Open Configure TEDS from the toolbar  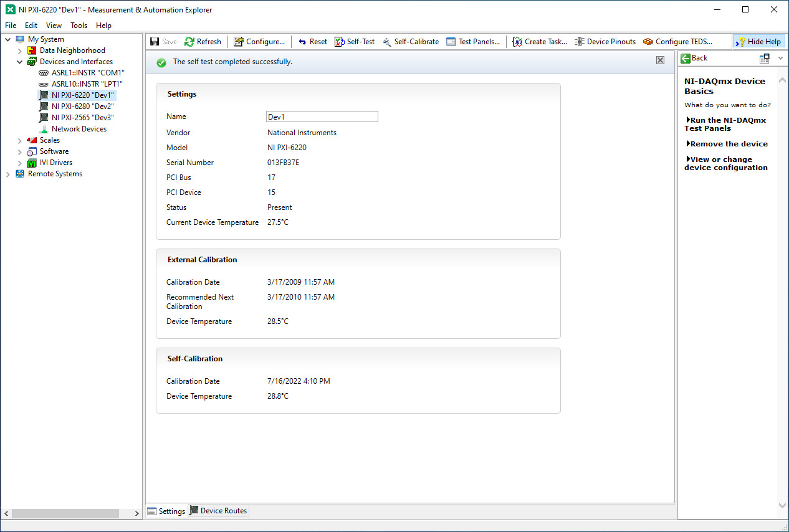tap(677, 42)
